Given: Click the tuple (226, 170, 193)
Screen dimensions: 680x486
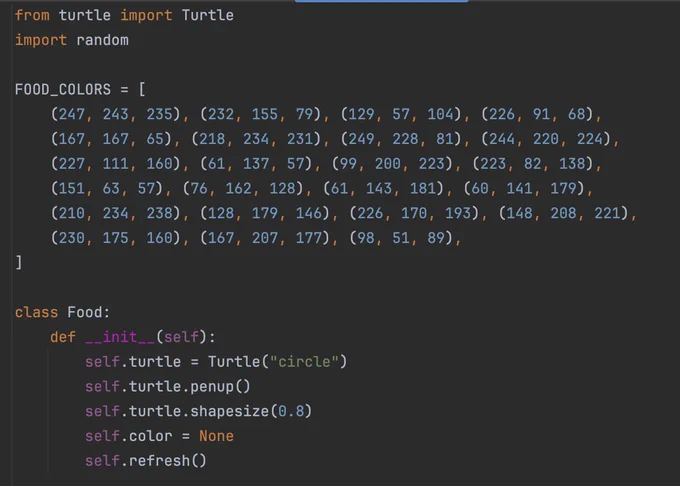Looking at the screenshot, I should coord(414,213).
